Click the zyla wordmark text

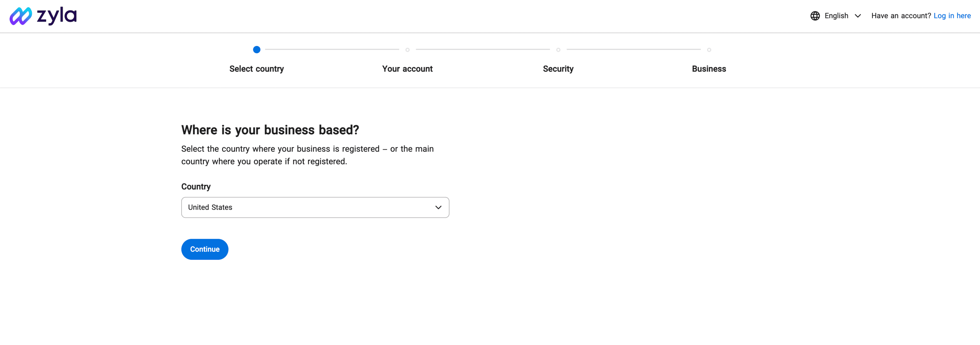(57, 16)
